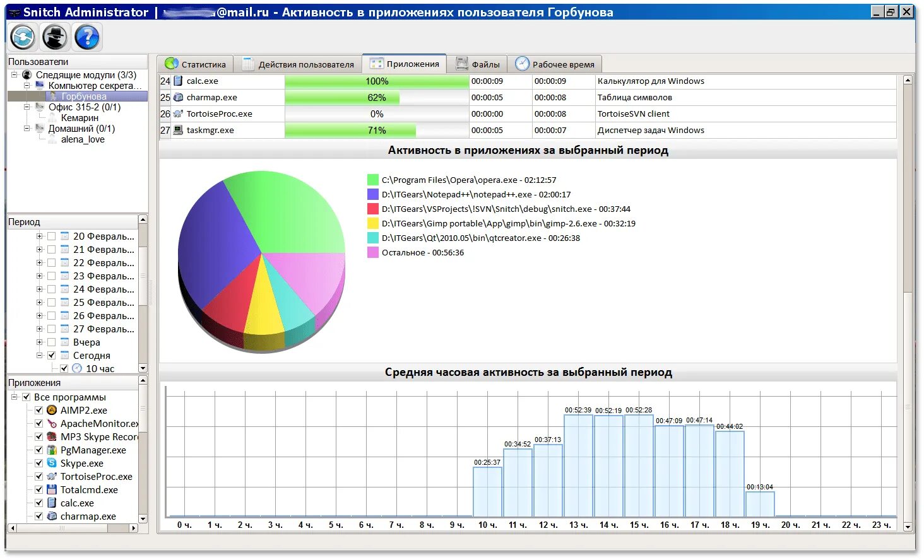Screen dimensions: 924x560
Task: Click the 13 ч. bar labeled 00:52:39
Action: point(578,465)
